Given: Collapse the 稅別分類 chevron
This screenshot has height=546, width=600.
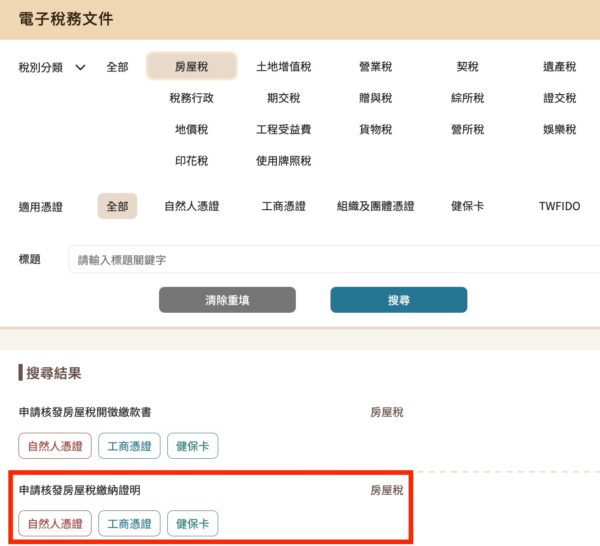Looking at the screenshot, I should [x=80, y=68].
